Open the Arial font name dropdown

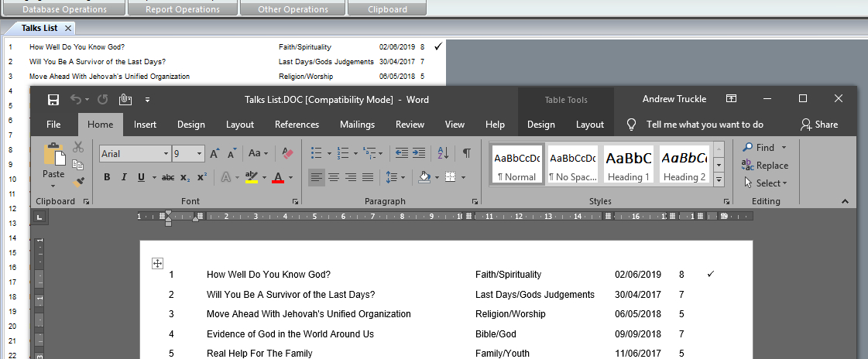coord(166,154)
